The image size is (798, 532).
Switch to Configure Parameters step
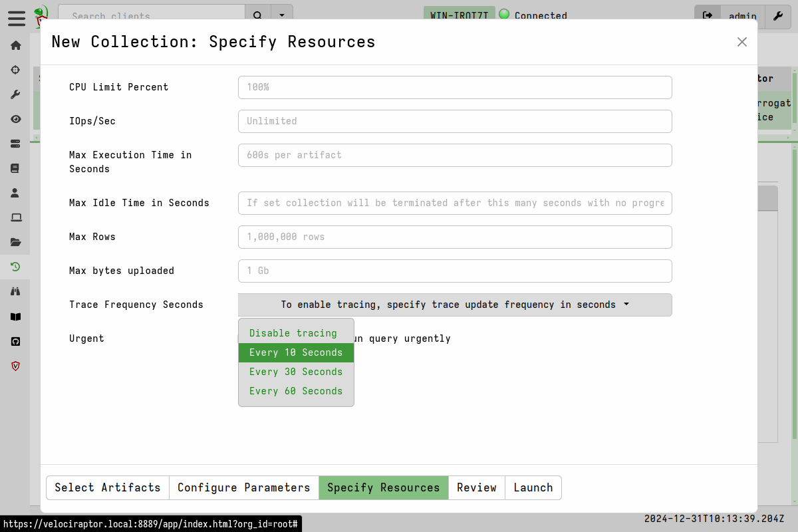pos(243,487)
